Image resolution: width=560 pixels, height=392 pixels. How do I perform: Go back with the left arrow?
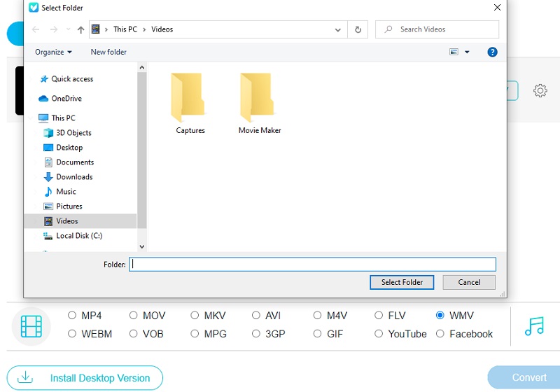point(36,29)
